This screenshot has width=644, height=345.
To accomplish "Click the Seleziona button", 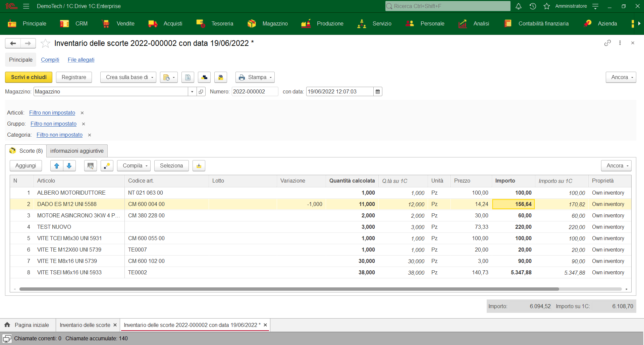I will [171, 166].
